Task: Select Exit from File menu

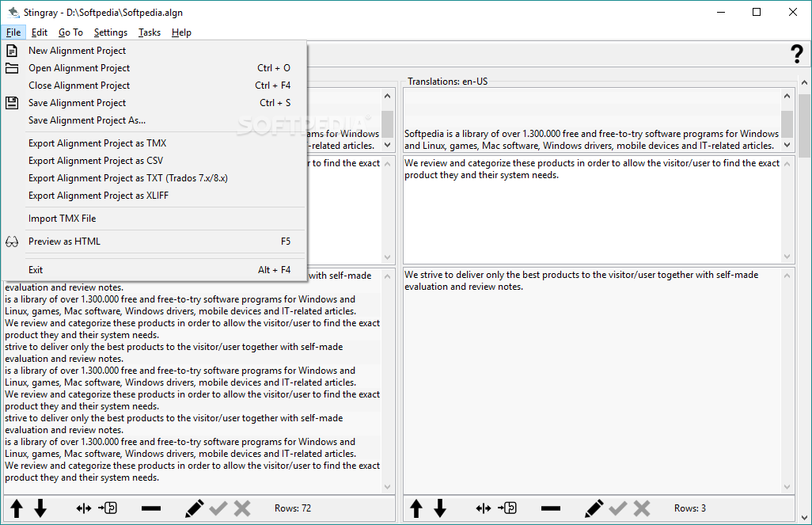Action: (154, 269)
